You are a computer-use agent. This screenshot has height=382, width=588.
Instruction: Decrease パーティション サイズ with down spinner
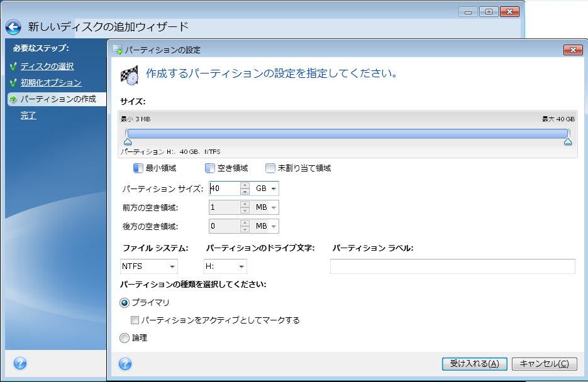point(245,192)
